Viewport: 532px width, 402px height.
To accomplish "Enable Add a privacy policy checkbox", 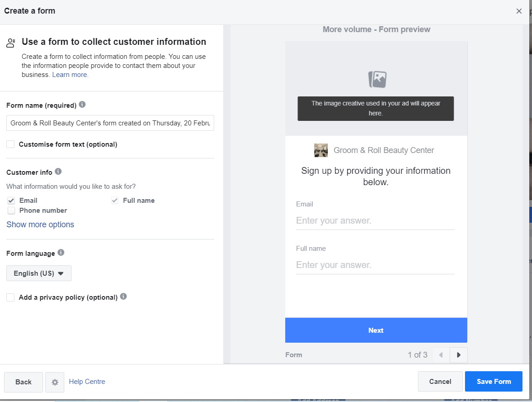I will coord(10,297).
